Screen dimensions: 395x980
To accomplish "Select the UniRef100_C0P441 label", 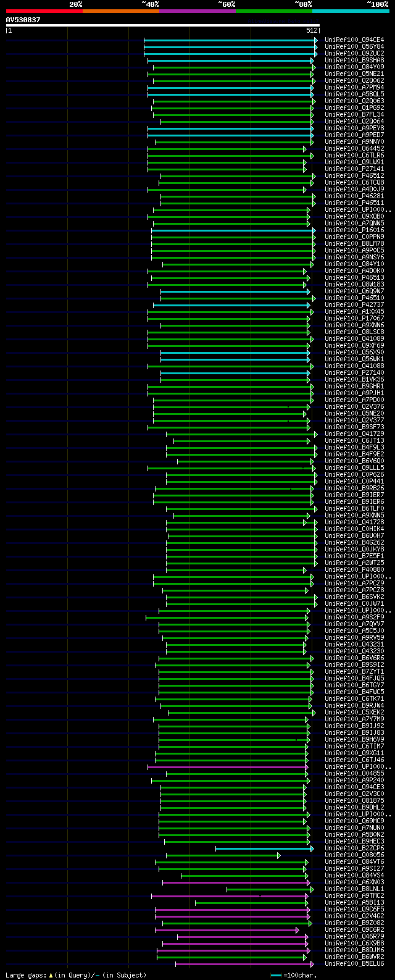I will (x=354, y=481).
